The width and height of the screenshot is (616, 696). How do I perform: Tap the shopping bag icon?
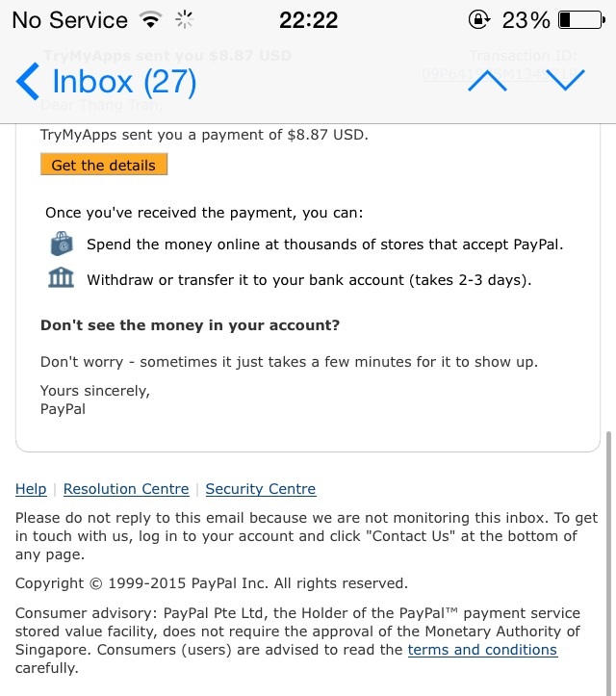click(62, 245)
